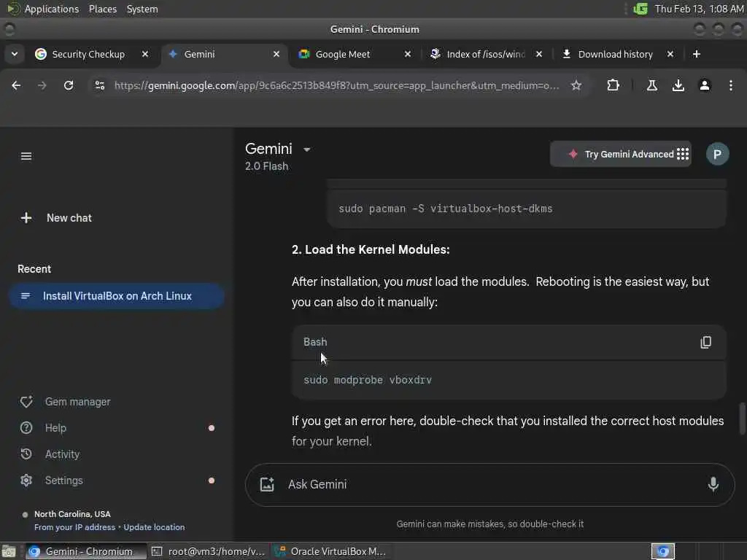The height and width of the screenshot is (560, 747).
Task: Click the clock showing Thu Feb 13
Action: [698, 9]
